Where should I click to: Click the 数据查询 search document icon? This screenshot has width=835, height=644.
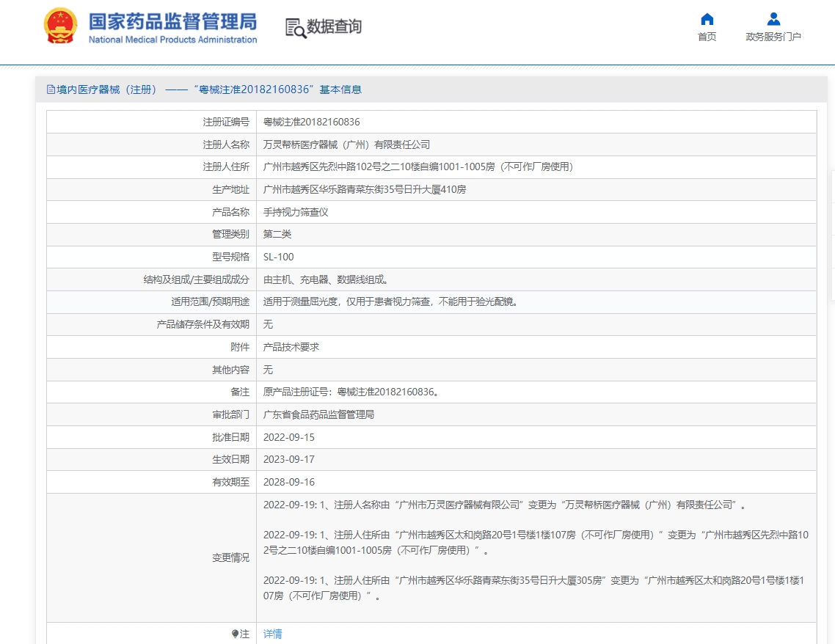296,28
